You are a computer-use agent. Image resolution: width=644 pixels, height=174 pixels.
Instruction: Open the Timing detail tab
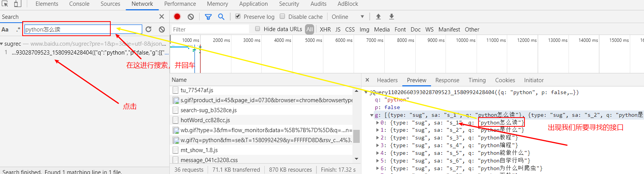coord(477,80)
